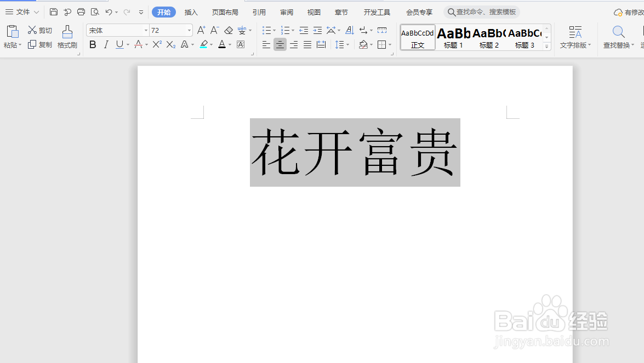Click the Print icon
The width and height of the screenshot is (644, 363).
coord(81,12)
